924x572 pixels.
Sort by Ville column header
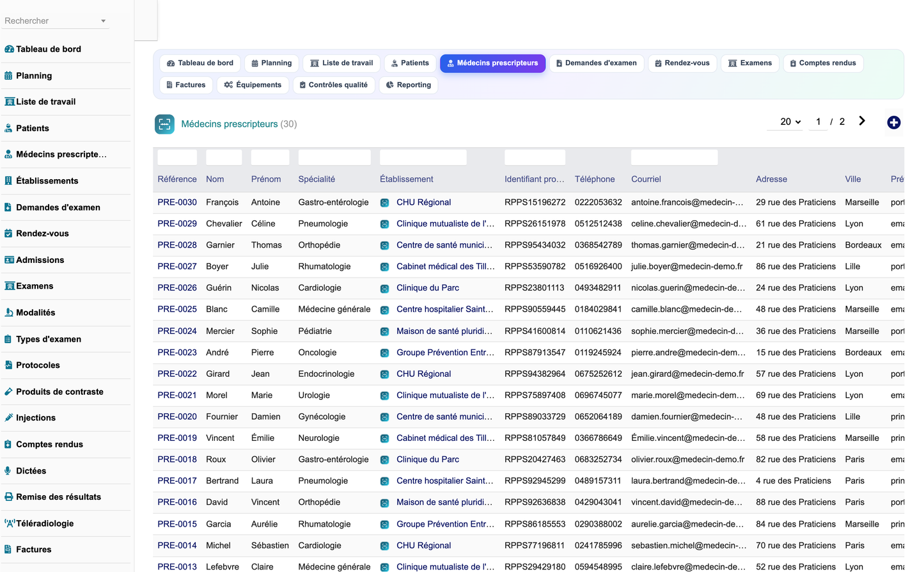coord(853,179)
